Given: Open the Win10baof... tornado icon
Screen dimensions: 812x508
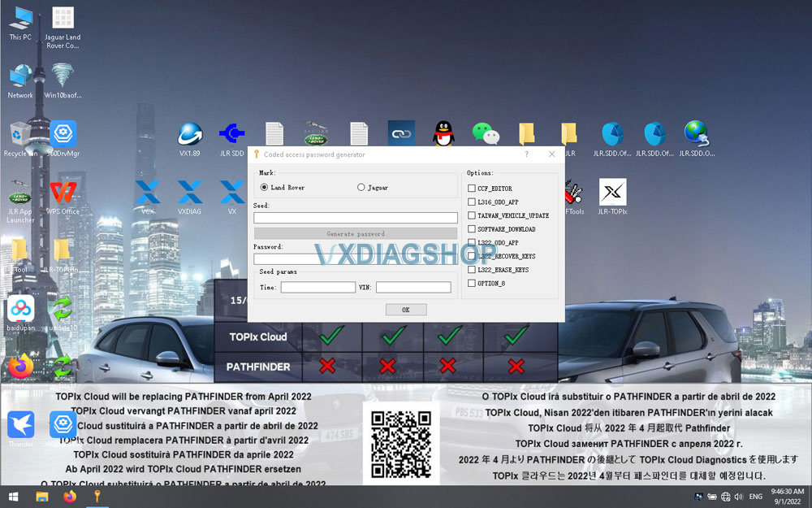Looking at the screenshot, I should coord(63,80).
